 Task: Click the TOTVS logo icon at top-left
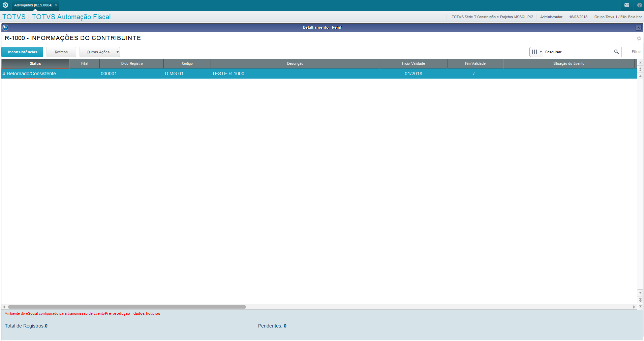(x=5, y=5)
